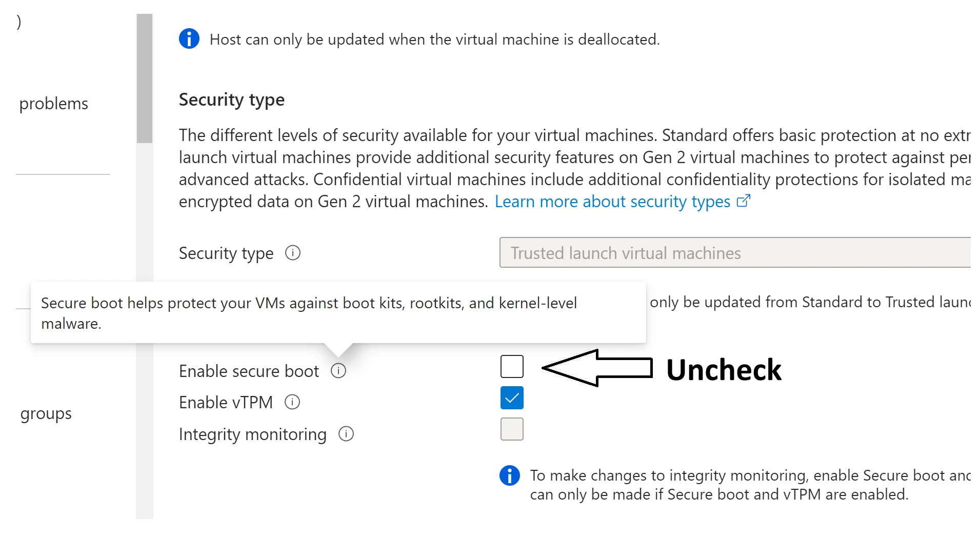Select groups in the left sidebar
Image resolution: width=980 pixels, height=557 pixels.
pyautogui.click(x=46, y=413)
